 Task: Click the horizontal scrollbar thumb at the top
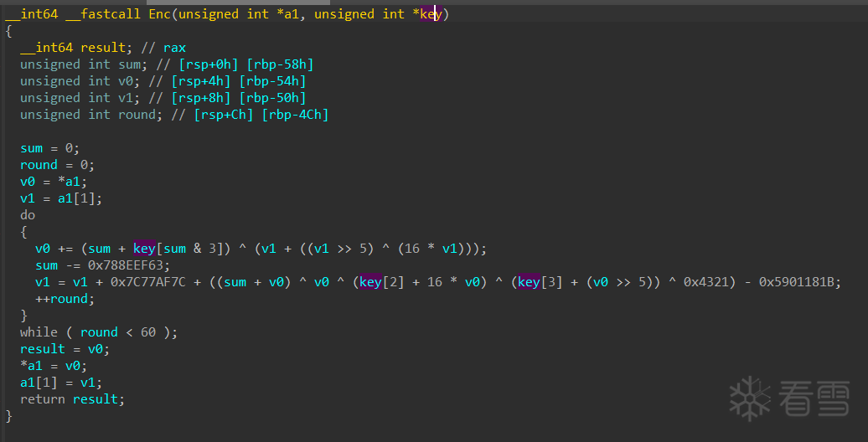point(238,3)
